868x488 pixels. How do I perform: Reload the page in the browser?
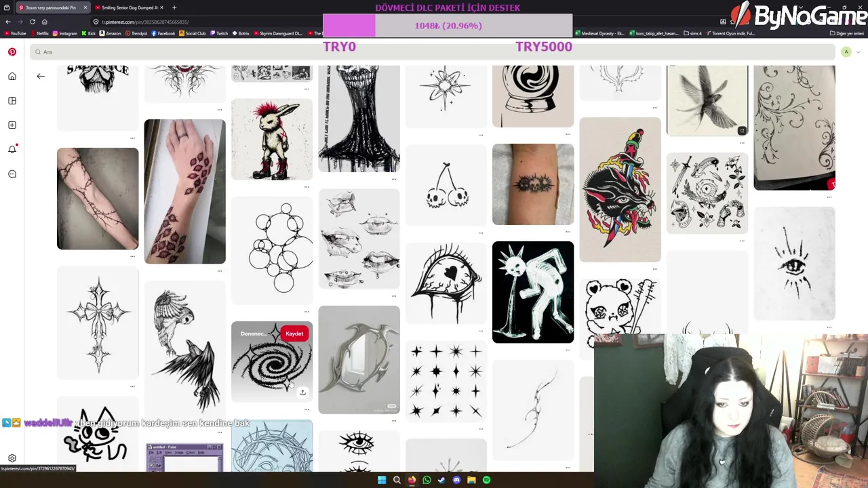point(32,22)
